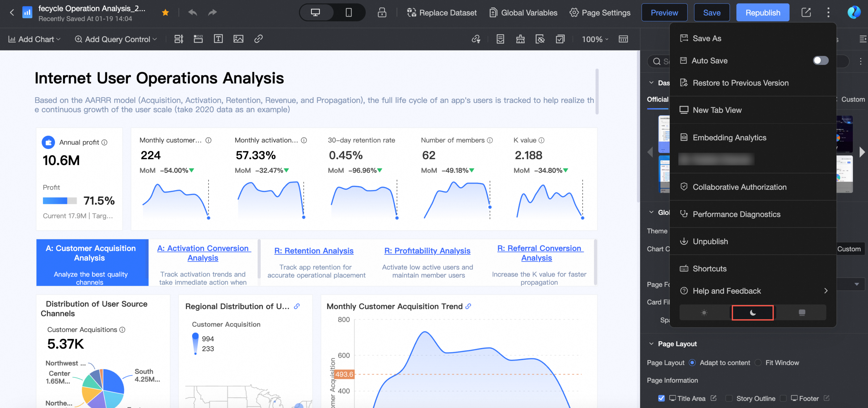Open Replace Dataset
The image size is (868, 408).
click(x=442, y=13)
